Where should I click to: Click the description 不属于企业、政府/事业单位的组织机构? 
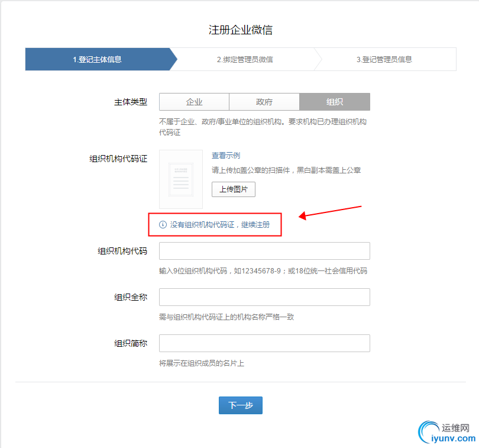point(263,127)
